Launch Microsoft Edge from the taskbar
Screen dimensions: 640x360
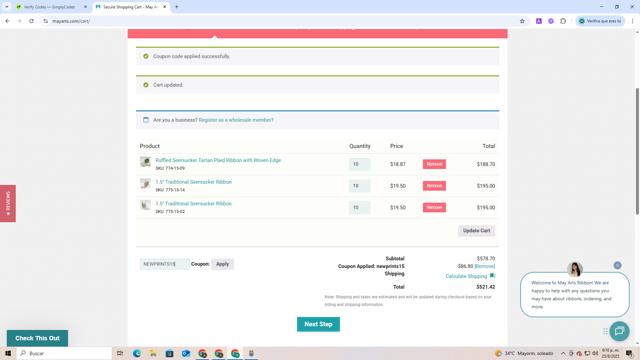137,353
